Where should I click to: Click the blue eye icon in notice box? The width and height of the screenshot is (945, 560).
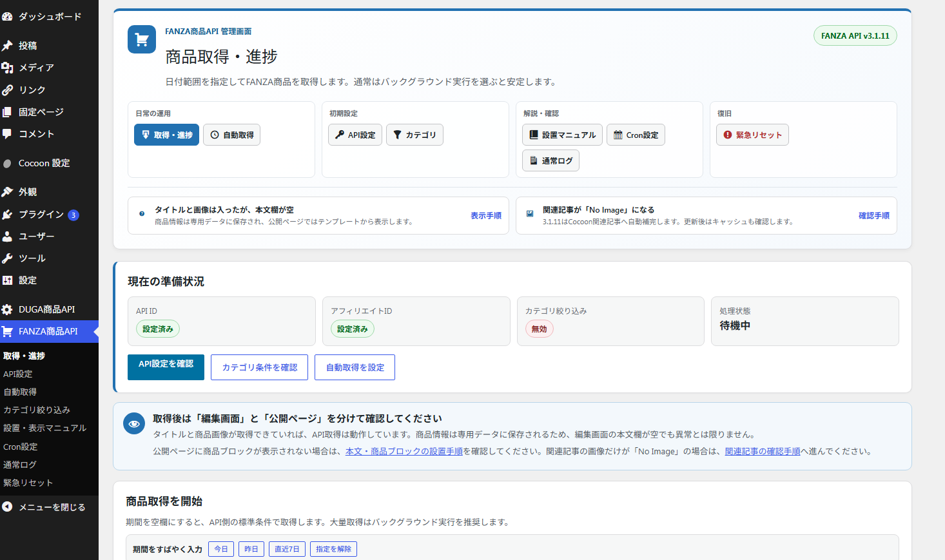(x=134, y=423)
